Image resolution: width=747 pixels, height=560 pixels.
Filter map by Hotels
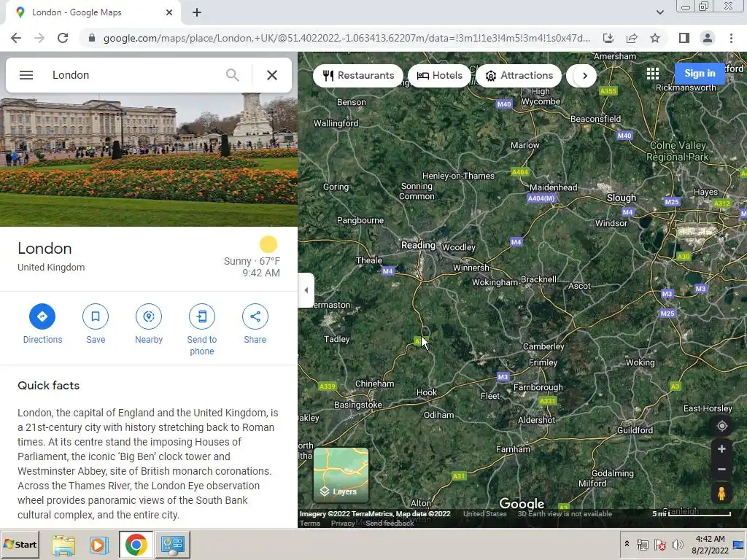click(439, 76)
